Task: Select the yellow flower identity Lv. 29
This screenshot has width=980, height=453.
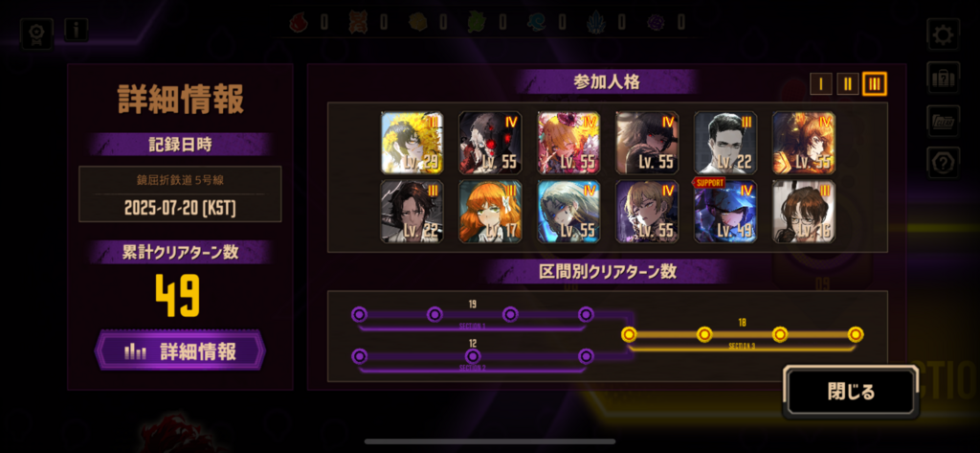Action: pyautogui.click(x=412, y=143)
